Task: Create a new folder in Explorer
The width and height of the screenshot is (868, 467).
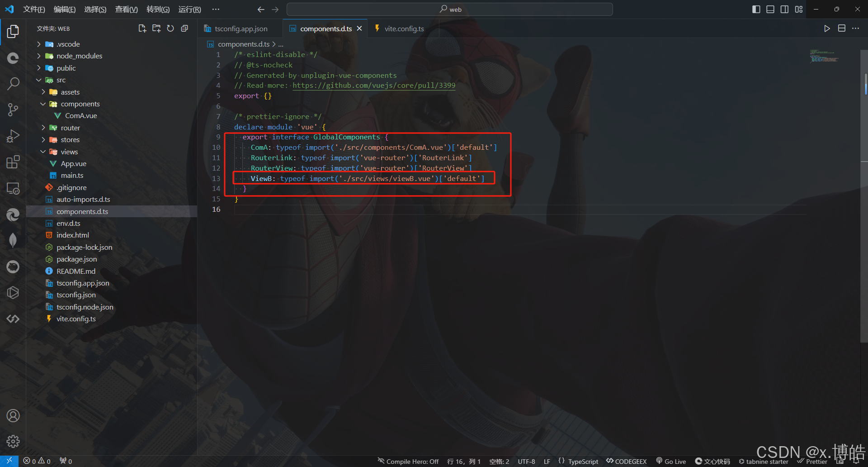Action: point(156,29)
